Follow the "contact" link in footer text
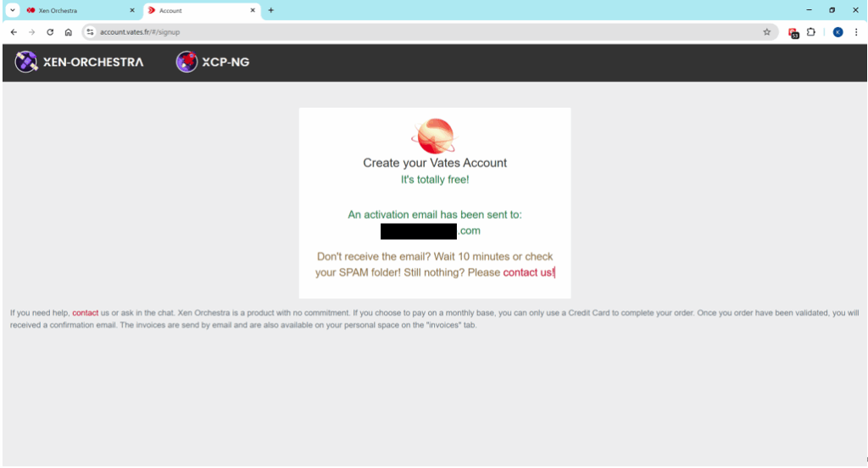868x468 pixels. click(x=85, y=313)
